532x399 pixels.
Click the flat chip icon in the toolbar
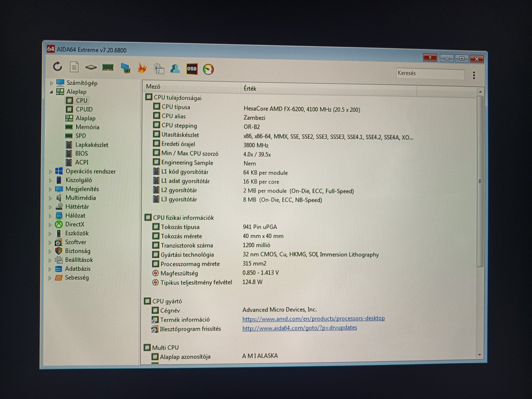tap(91, 67)
